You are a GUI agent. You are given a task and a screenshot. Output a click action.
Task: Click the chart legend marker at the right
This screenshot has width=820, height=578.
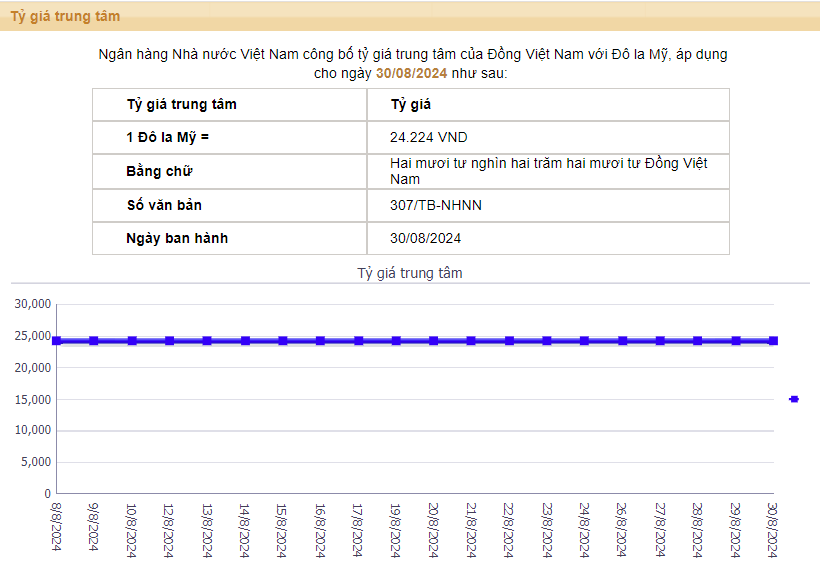[x=794, y=399]
